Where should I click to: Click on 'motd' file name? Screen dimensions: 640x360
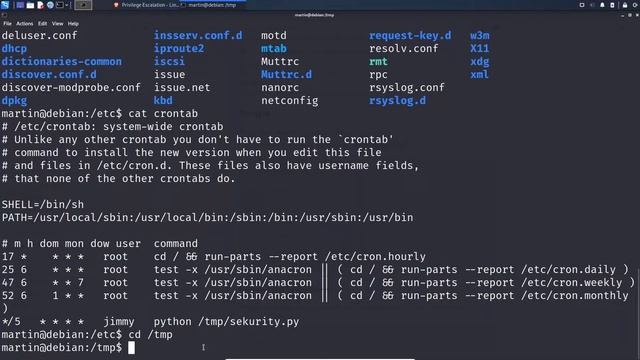pyautogui.click(x=274, y=36)
